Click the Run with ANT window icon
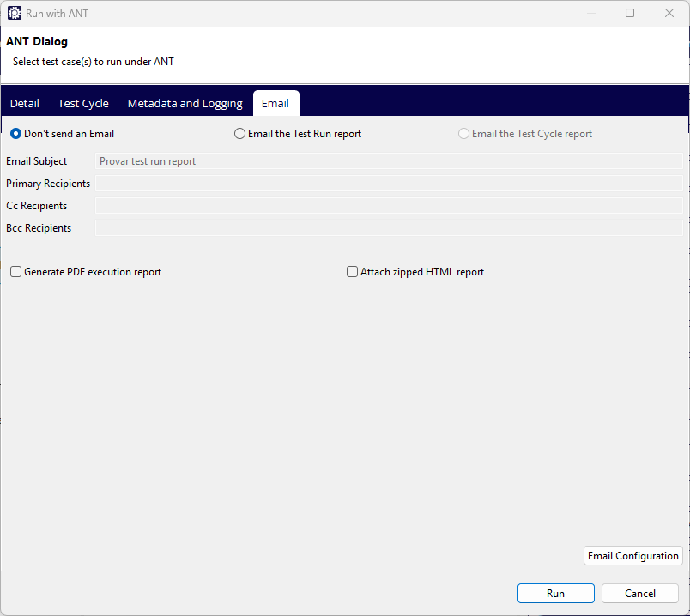This screenshot has height=616, width=690. [x=14, y=14]
